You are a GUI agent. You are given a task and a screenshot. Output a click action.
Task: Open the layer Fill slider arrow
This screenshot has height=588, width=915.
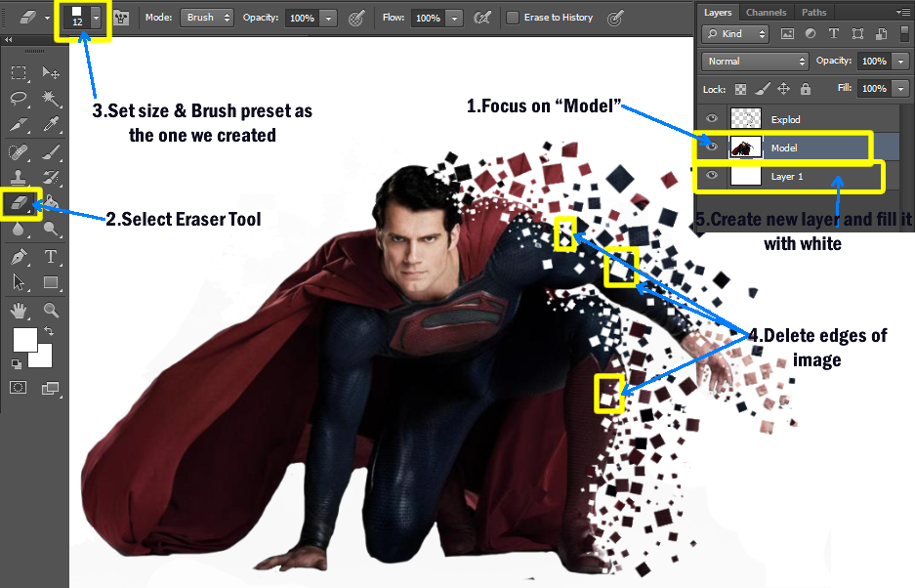901,88
